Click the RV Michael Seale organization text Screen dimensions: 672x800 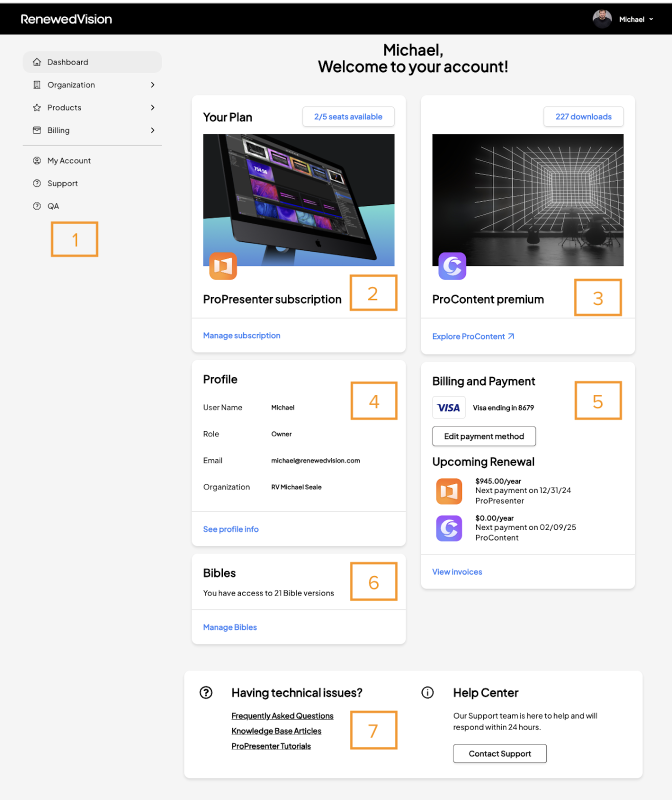(x=296, y=487)
